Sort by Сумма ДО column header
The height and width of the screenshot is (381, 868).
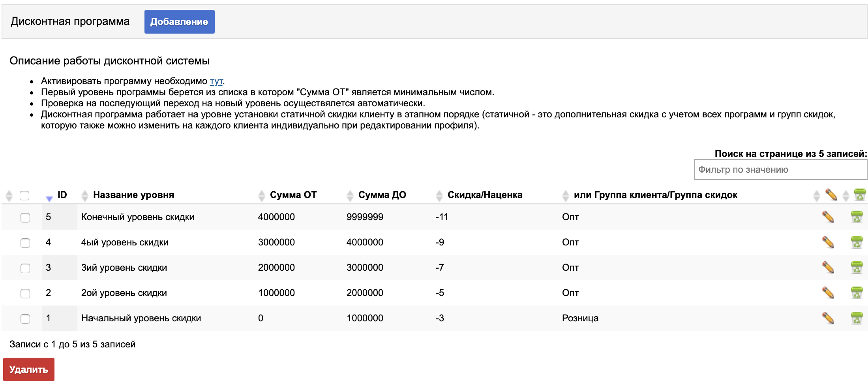(382, 195)
